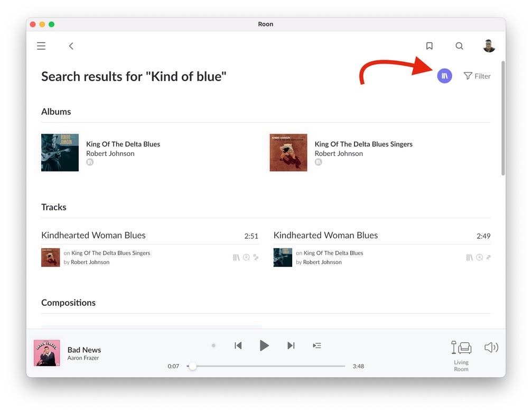Screen dimensions: 532x412
Task: Open Robert Johnson under King Of The Delta Blues Singers album
Action: (x=339, y=154)
